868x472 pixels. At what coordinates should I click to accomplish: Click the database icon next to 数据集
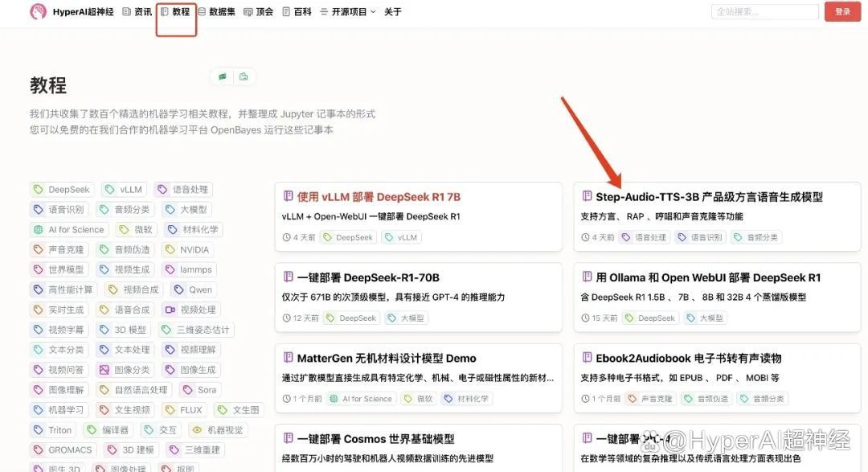pos(202,12)
